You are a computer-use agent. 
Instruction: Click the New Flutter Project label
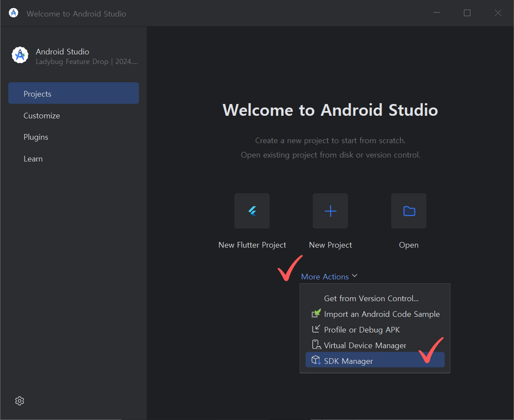click(x=252, y=245)
